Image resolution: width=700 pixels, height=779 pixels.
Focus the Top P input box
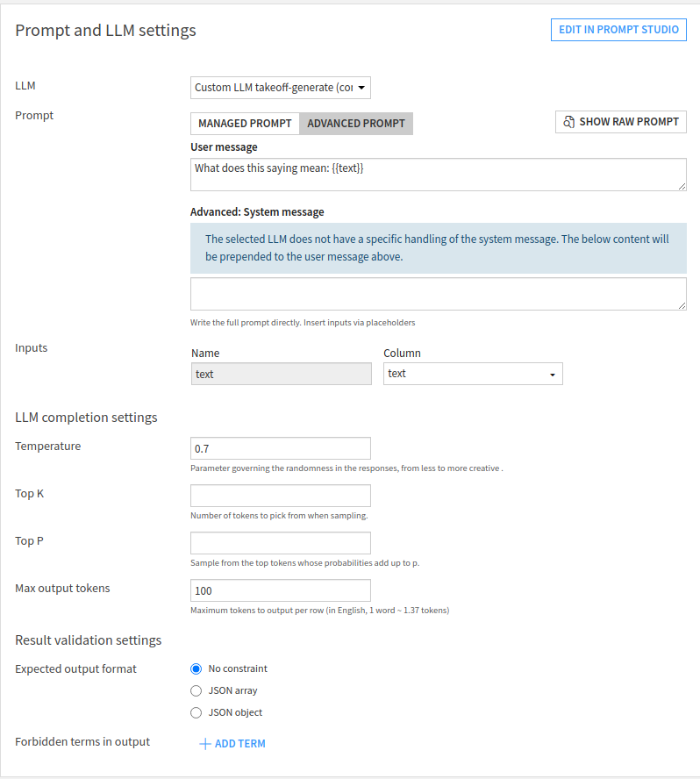[x=281, y=543]
